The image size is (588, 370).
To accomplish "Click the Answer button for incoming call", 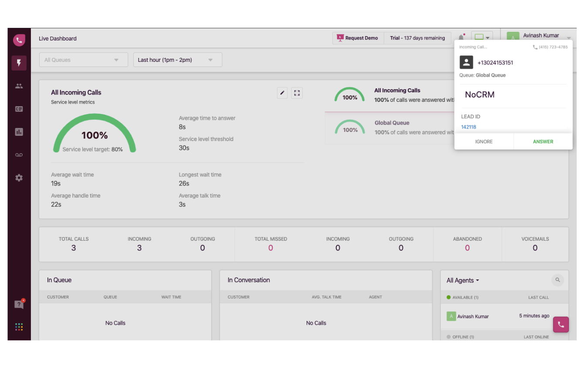I will coord(543,141).
